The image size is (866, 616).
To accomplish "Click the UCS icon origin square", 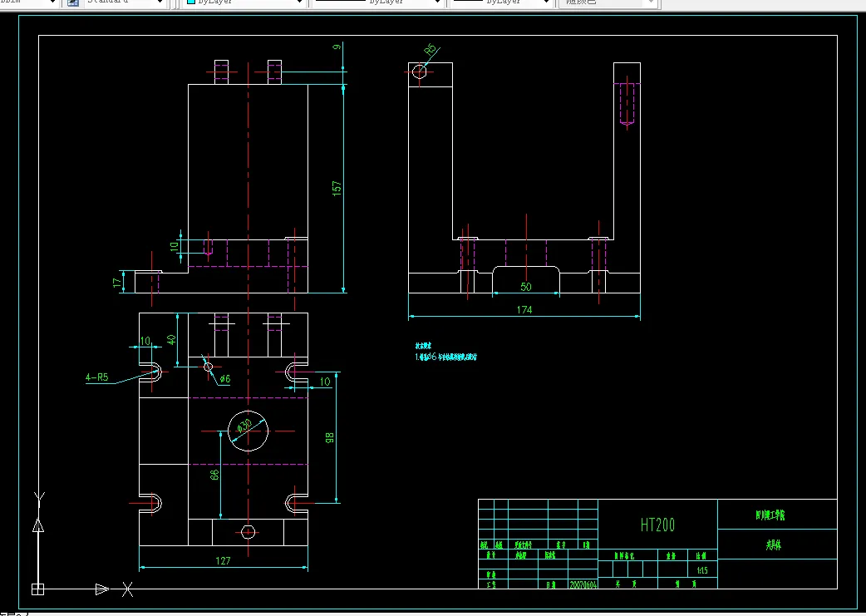I will [x=37, y=589].
